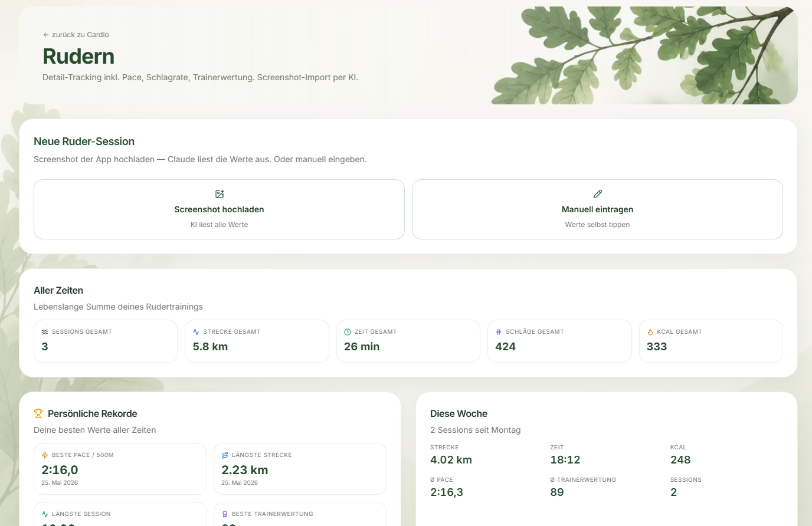Screen dimensions: 812x526
Task: Click the 'Diese Woche' section heading
Action: tap(459, 413)
